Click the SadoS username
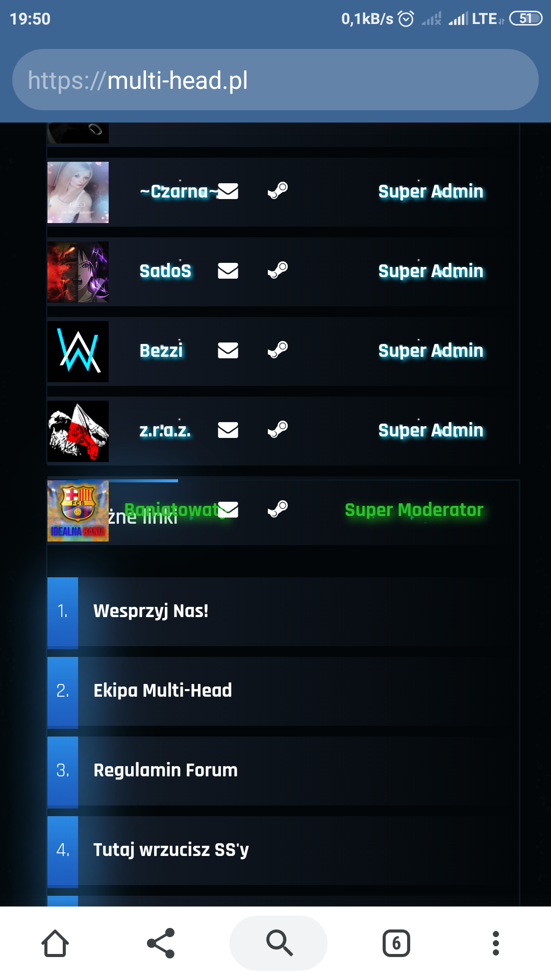 coord(165,271)
